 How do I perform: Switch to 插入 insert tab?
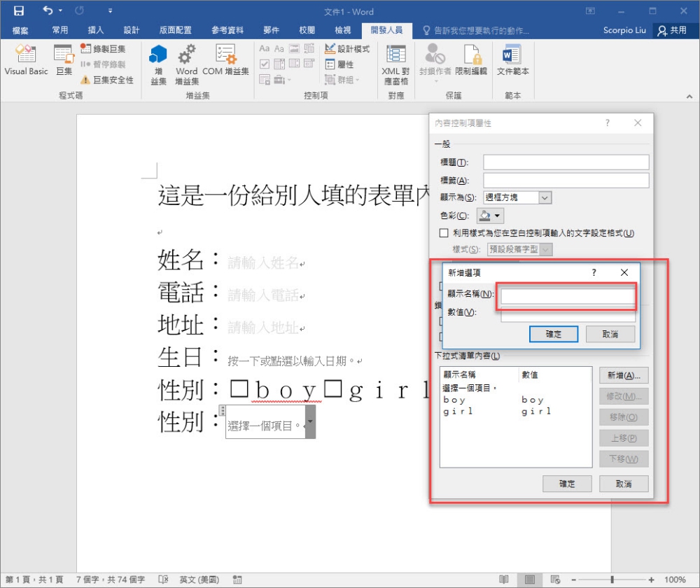[95, 30]
